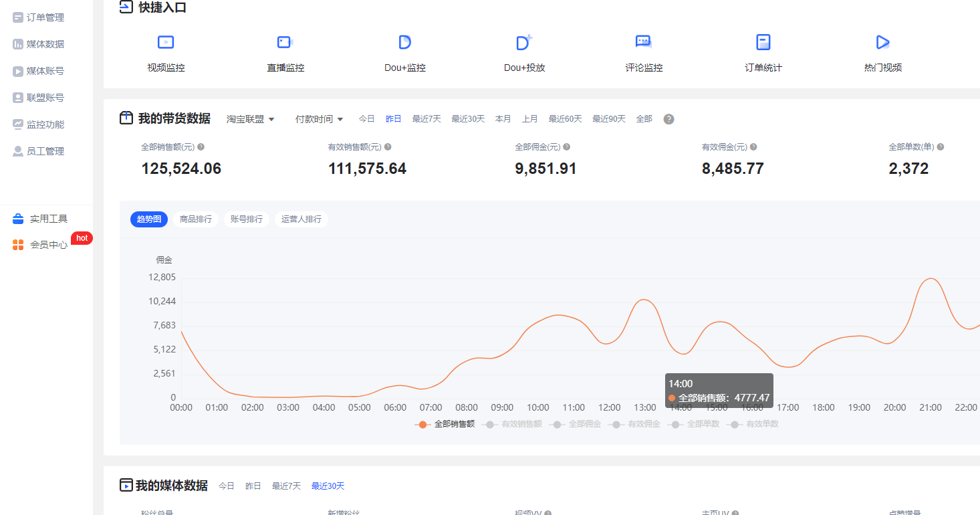Open 订单管理 in sidebar menu
Viewport: 980px width, 515px height.
[x=45, y=17]
